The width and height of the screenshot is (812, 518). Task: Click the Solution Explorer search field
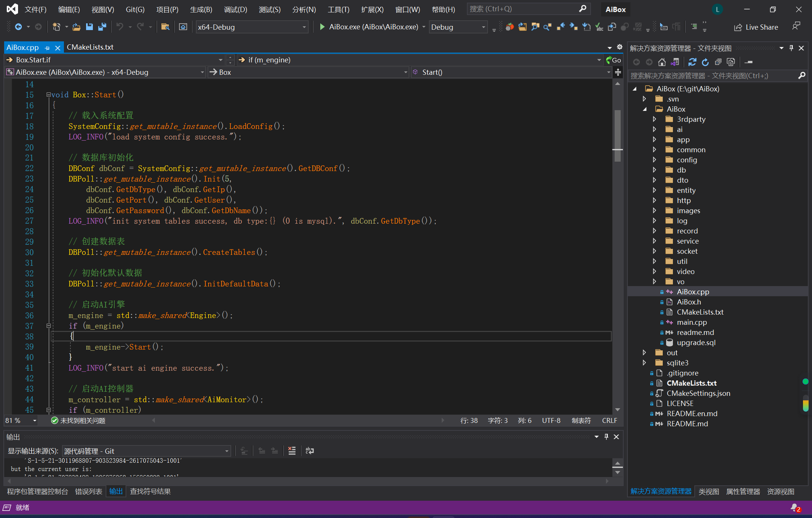pos(717,76)
